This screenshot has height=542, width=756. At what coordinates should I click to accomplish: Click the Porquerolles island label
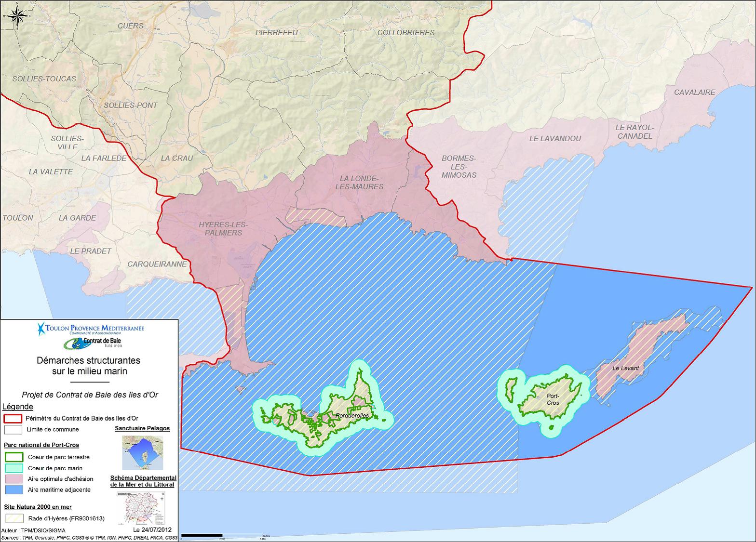click(351, 415)
